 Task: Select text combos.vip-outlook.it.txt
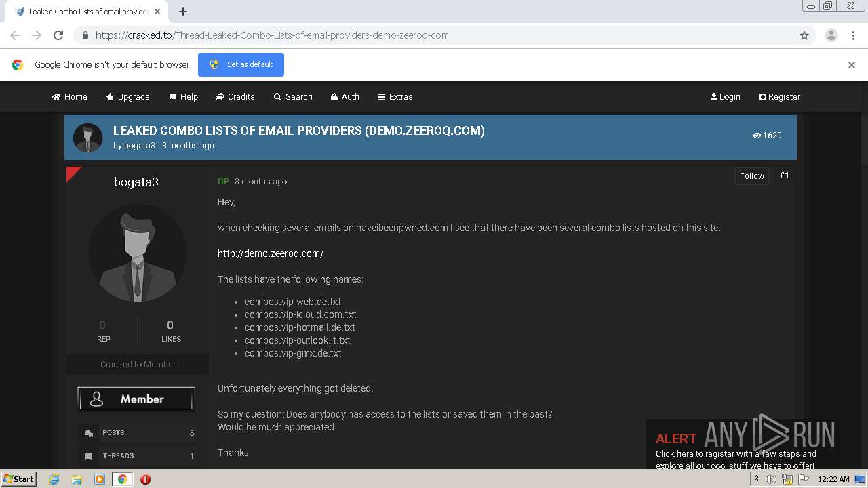coord(298,340)
